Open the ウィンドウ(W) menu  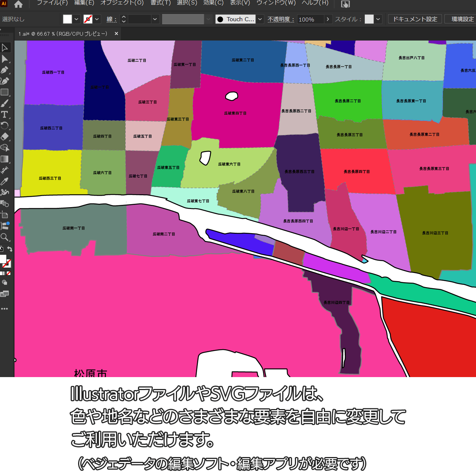click(x=276, y=3)
